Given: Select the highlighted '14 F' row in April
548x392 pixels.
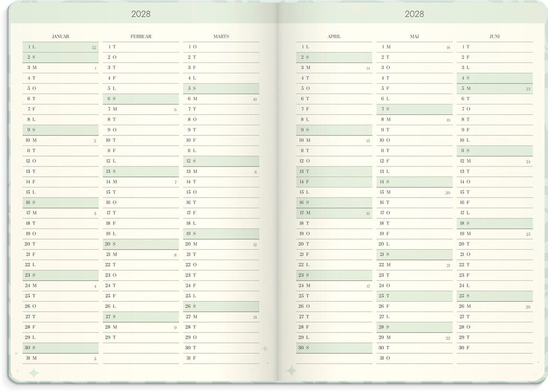Looking at the screenshot, I should (x=334, y=182).
